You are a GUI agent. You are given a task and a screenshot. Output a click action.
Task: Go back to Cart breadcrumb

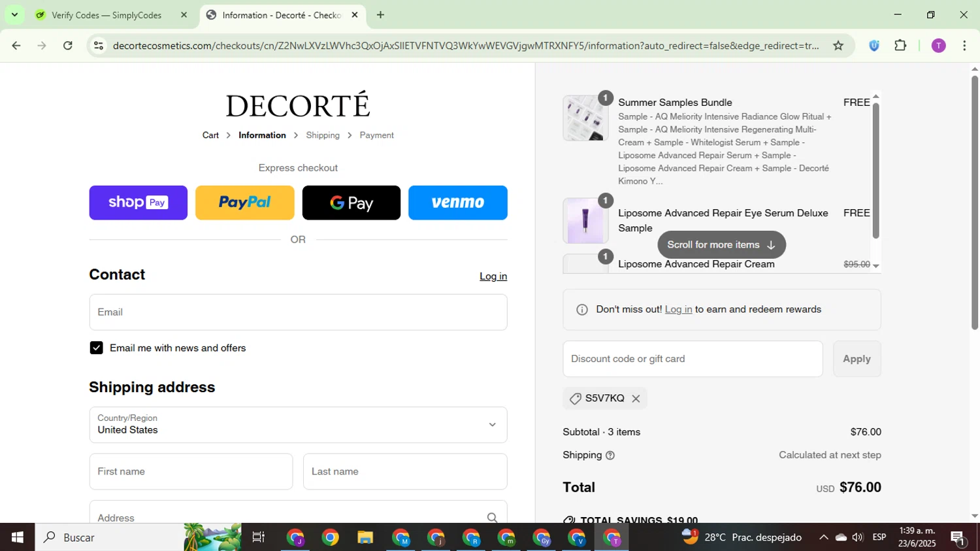coord(210,135)
